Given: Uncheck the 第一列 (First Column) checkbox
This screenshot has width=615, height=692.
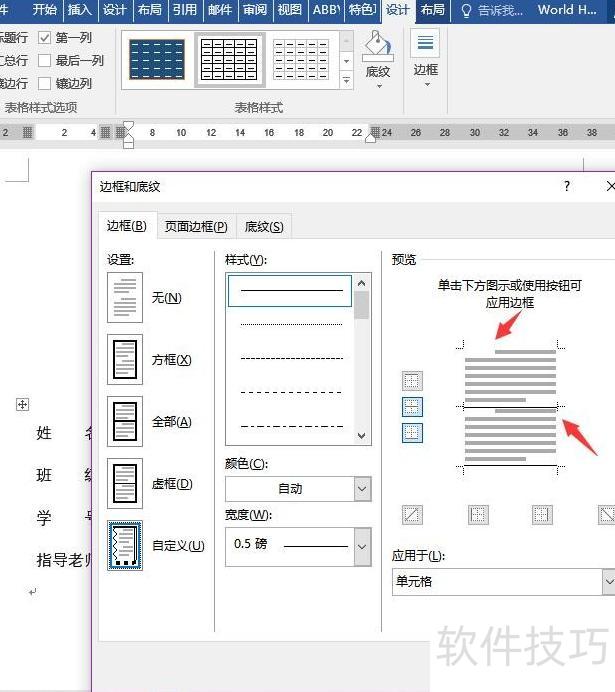Looking at the screenshot, I should tap(44, 37).
